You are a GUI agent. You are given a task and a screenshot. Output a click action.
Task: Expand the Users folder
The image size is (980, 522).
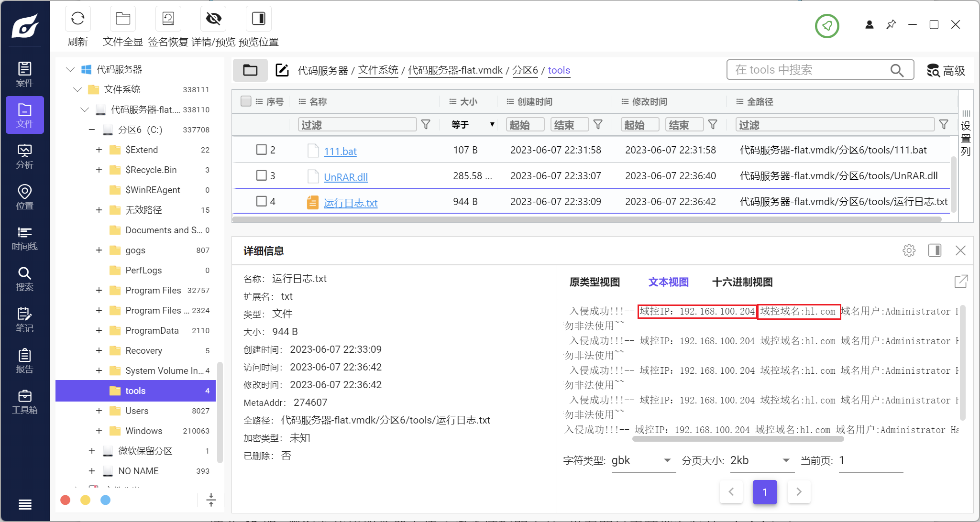(99, 411)
